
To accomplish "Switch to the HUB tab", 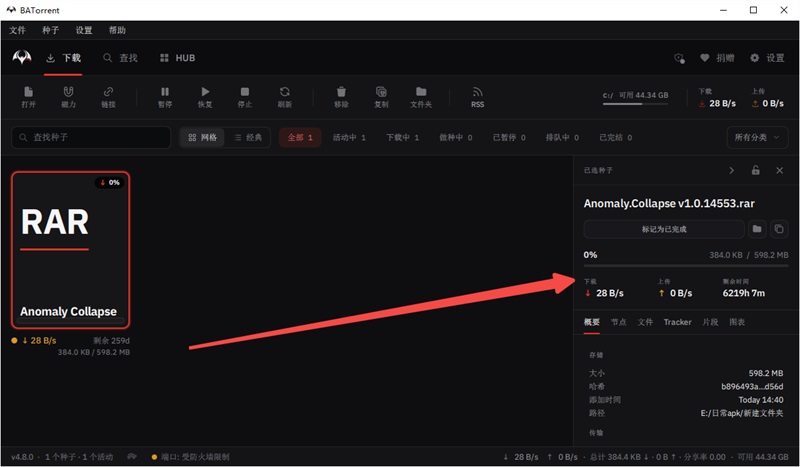I will click(x=177, y=58).
